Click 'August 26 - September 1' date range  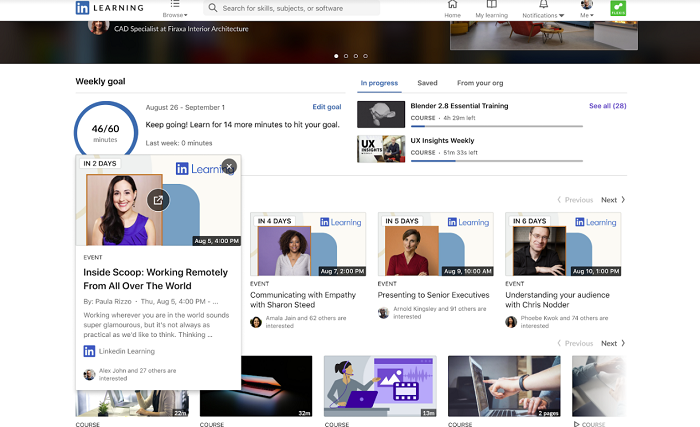185,107
